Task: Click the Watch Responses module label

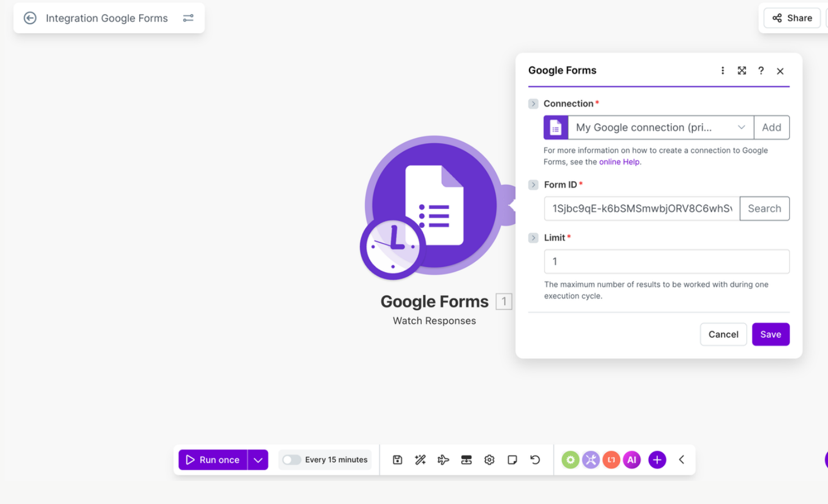Action: click(x=434, y=320)
